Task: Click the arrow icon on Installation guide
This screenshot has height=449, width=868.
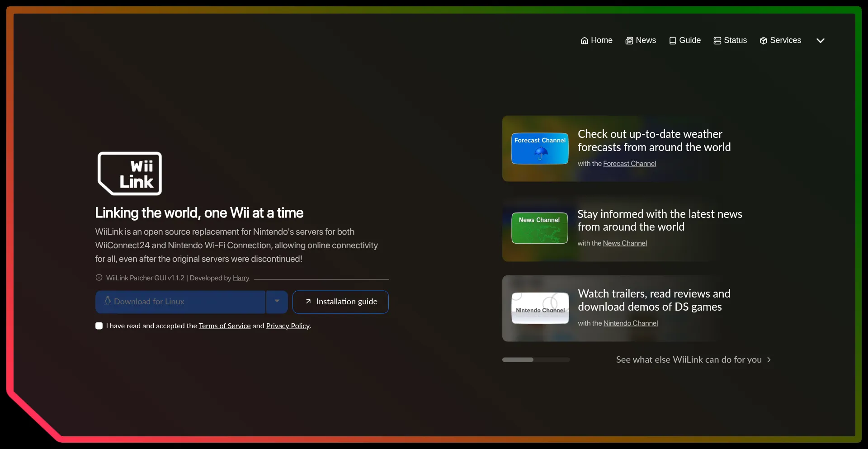Action: point(308,302)
